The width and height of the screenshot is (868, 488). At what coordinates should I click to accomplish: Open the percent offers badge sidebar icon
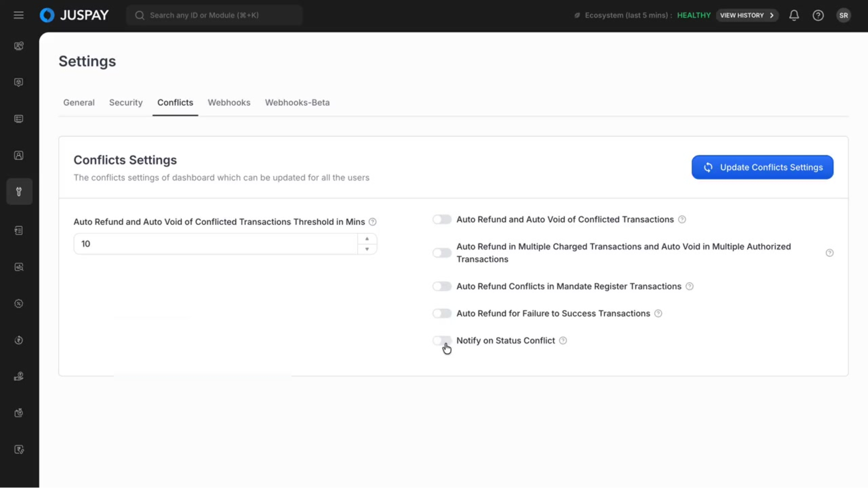(x=19, y=304)
